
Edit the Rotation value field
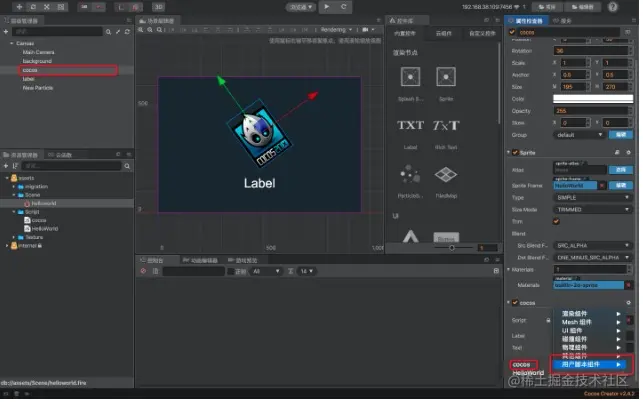coord(591,51)
